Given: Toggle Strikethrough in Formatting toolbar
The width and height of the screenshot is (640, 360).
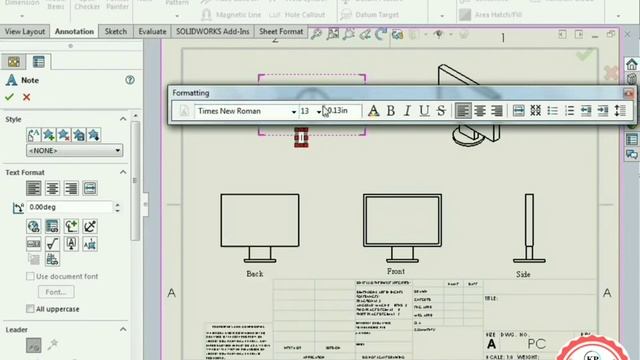Looking at the screenshot, I should (441, 111).
